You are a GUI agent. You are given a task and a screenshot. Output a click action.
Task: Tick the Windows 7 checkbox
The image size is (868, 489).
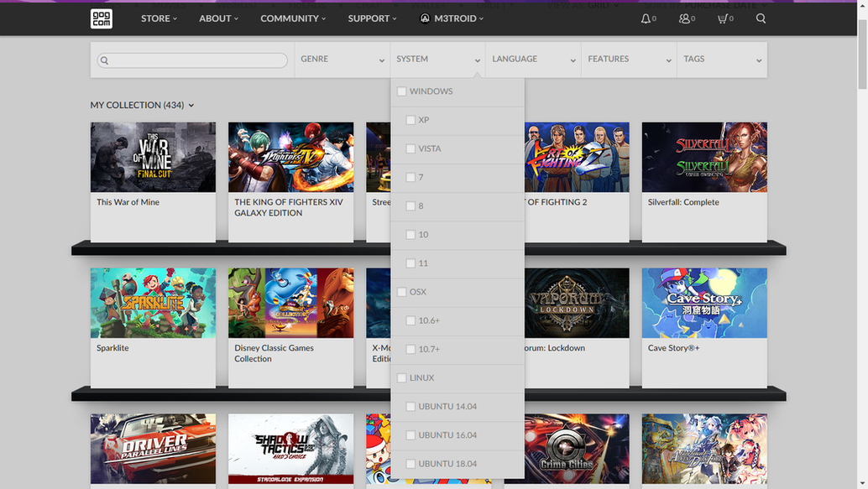(x=410, y=178)
